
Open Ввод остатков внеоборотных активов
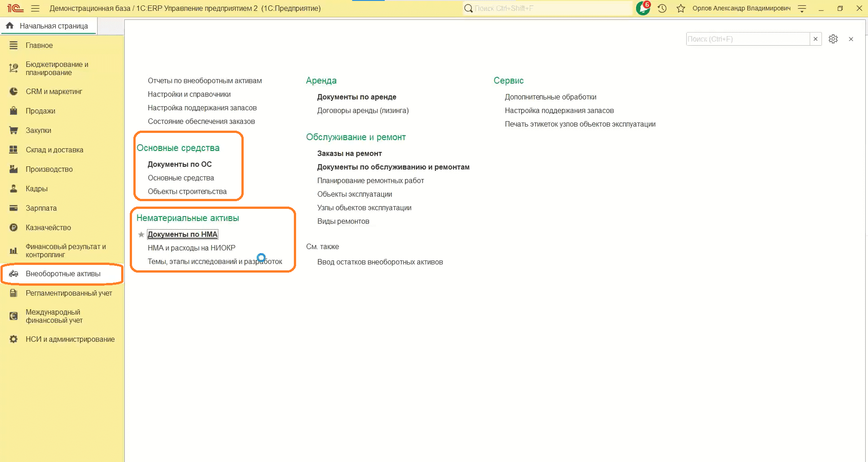click(380, 262)
